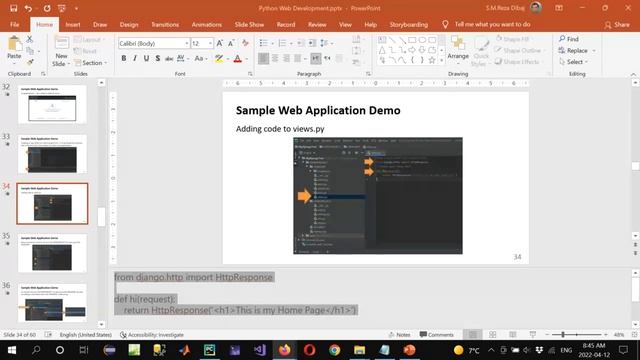This screenshot has width=640, height=360.
Task: Toggle bold formatting
Action: 124,59
